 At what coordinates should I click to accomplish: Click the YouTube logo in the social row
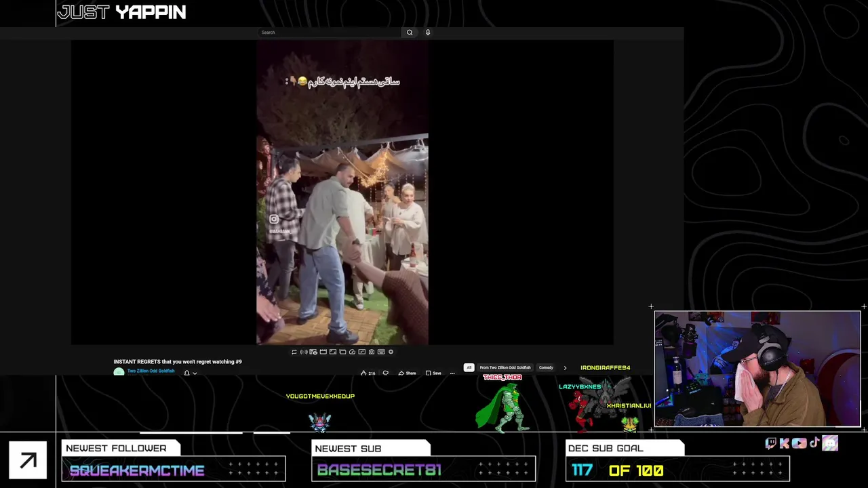pyautogui.click(x=800, y=443)
